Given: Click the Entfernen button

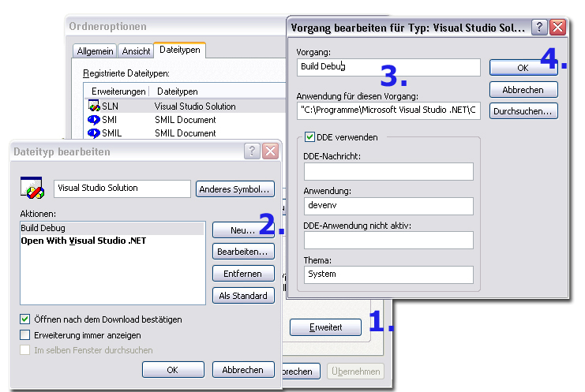Looking at the screenshot, I should (x=243, y=274).
